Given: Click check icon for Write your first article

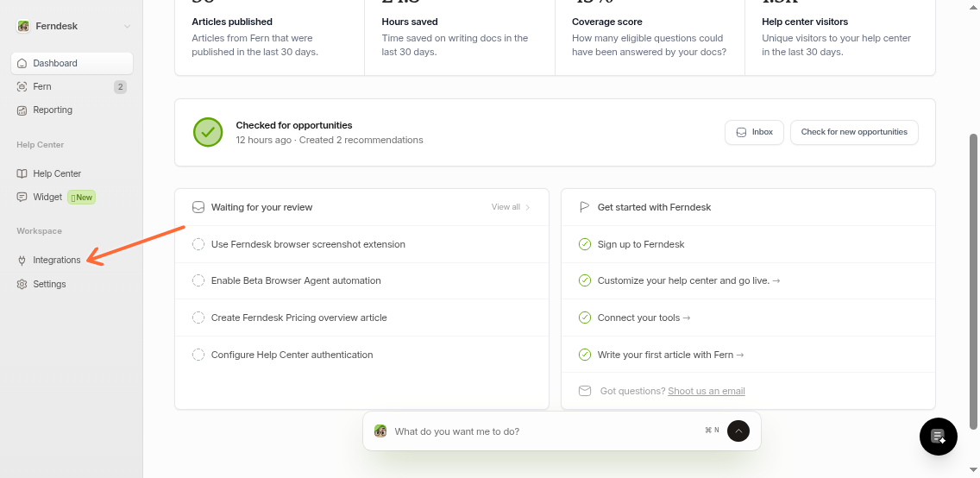Looking at the screenshot, I should tap(585, 355).
